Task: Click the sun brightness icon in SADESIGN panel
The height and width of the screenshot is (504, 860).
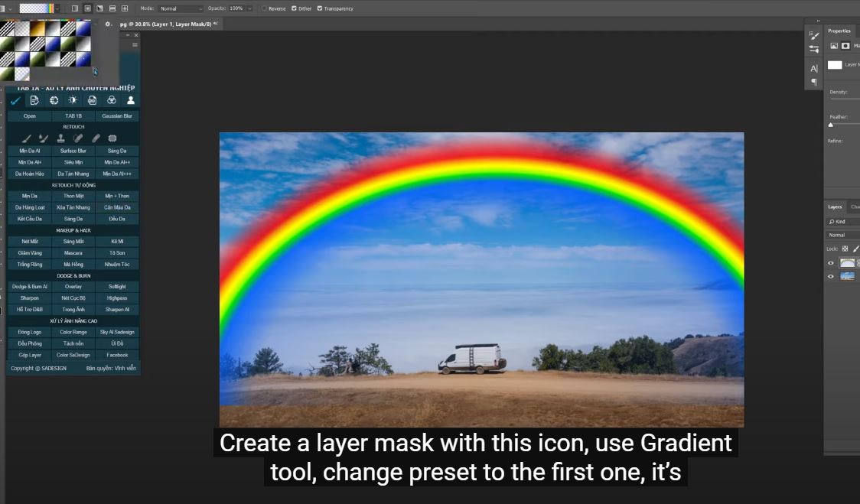Action: 73,100
